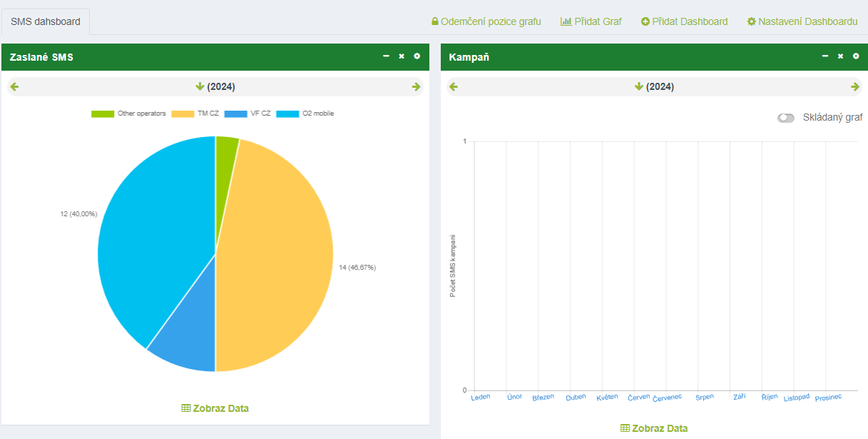Select the SMS dahsboard tab

(x=46, y=21)
